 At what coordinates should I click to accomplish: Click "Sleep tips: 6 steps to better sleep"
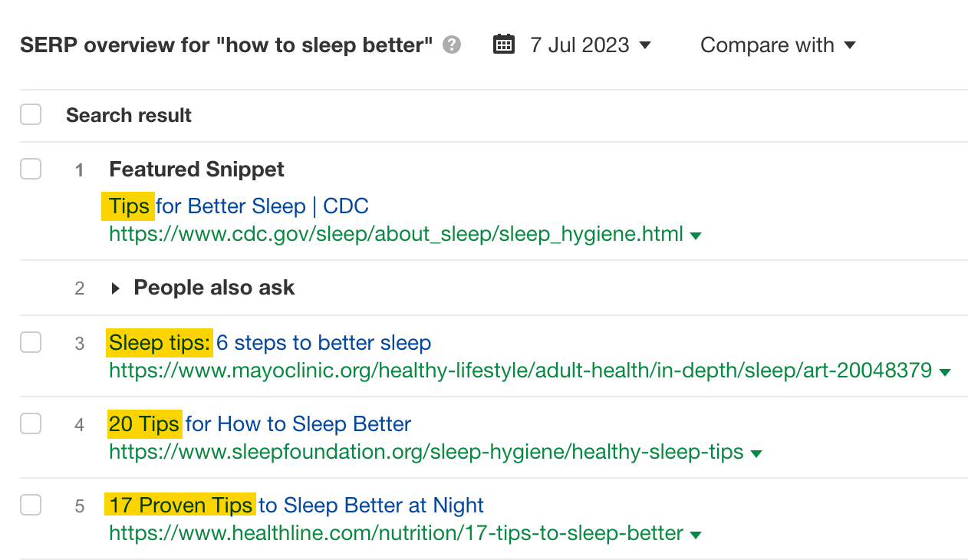coord(268,342)
